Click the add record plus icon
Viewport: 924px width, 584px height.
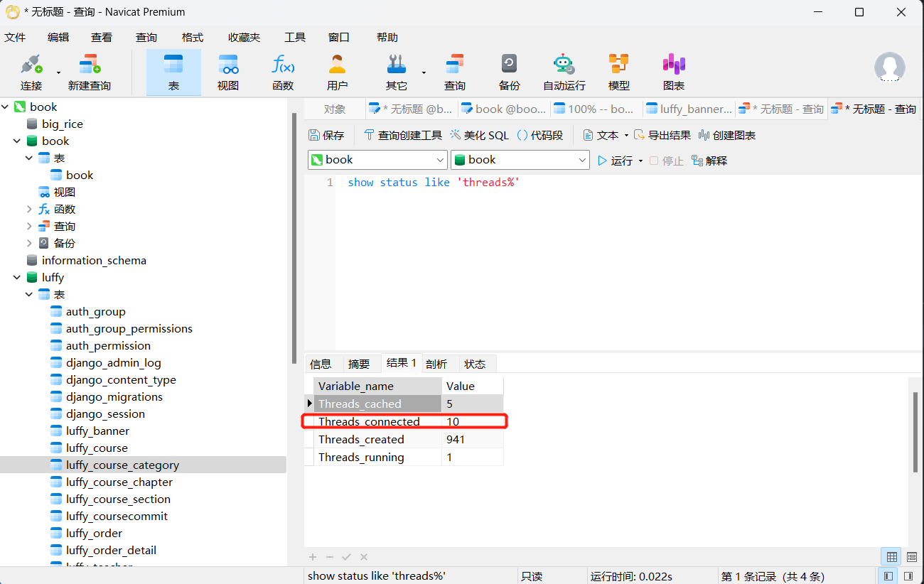click(x=313, y=557)
